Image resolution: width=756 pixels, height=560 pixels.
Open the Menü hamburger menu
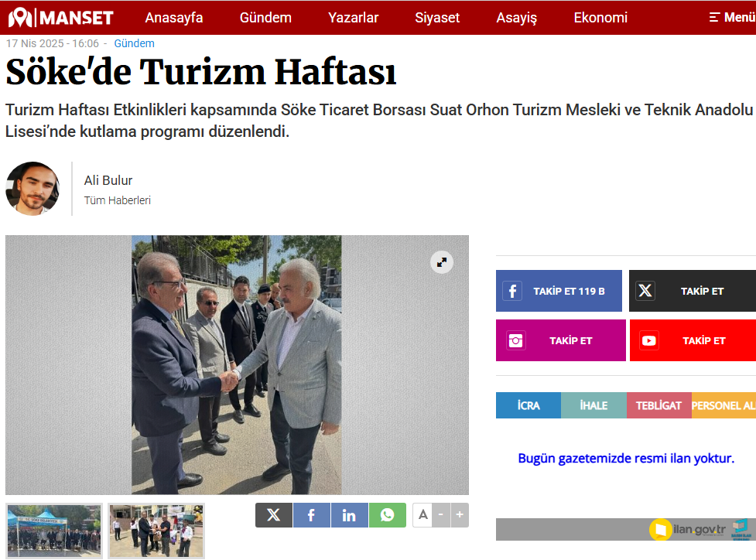[731, 17]
